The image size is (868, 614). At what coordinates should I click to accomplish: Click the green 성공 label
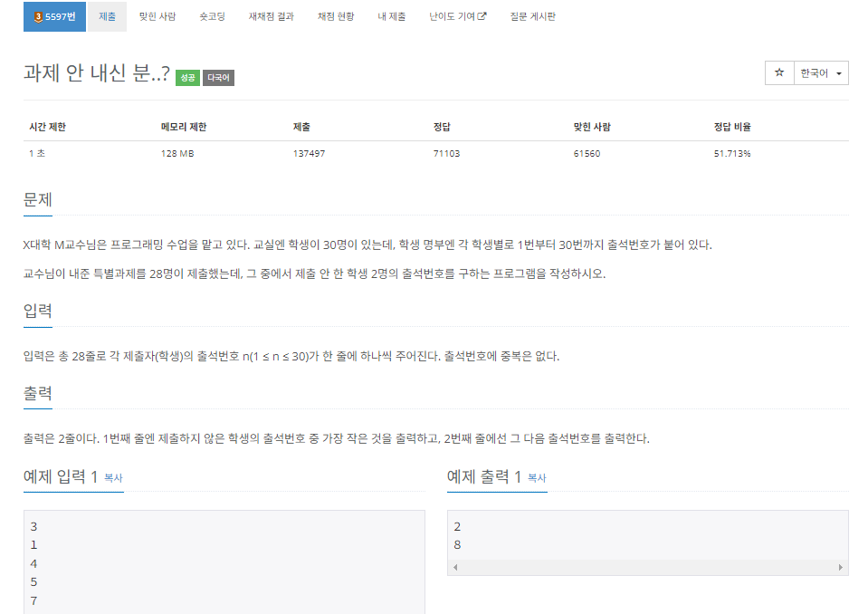coord(187,78)
